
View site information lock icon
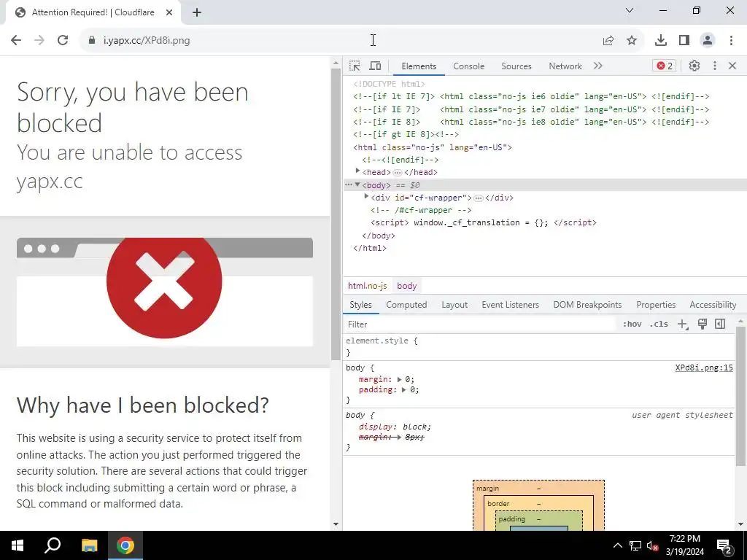coord(92,41)
